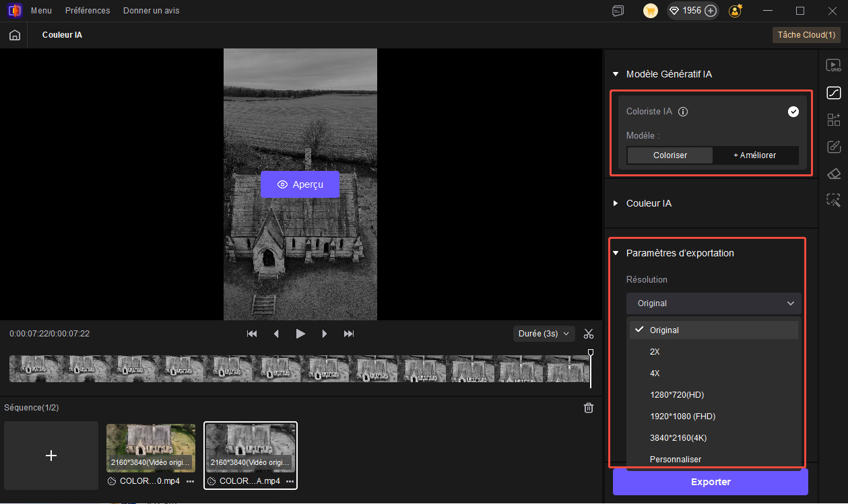
Task: Select the eraser tool in right sidebar
Action: coord(834,174)
